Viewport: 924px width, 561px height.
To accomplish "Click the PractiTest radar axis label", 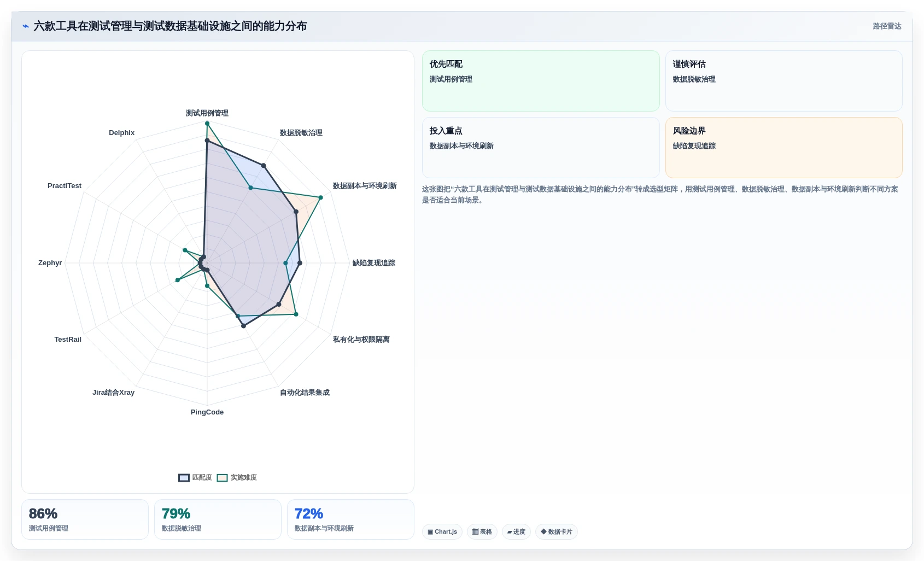I will [65, 186].
